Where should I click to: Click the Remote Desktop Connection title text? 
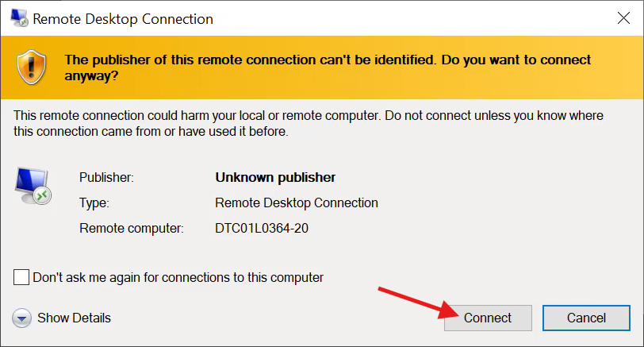122,18
